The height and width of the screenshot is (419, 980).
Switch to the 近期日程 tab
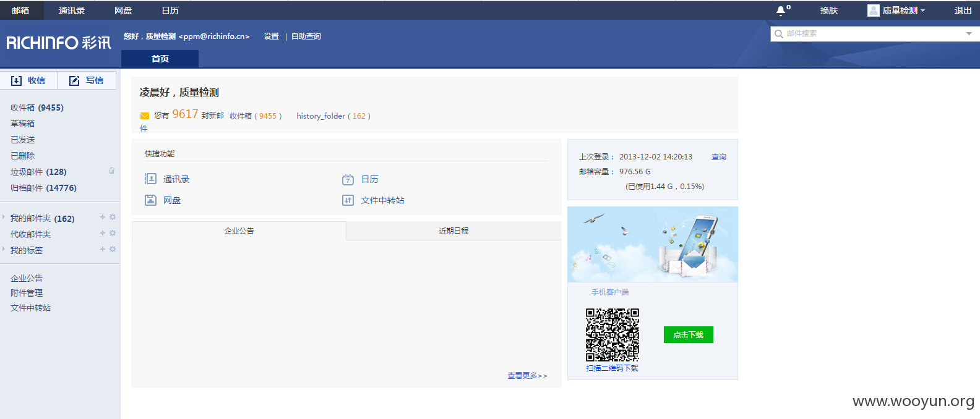point(453,231)
